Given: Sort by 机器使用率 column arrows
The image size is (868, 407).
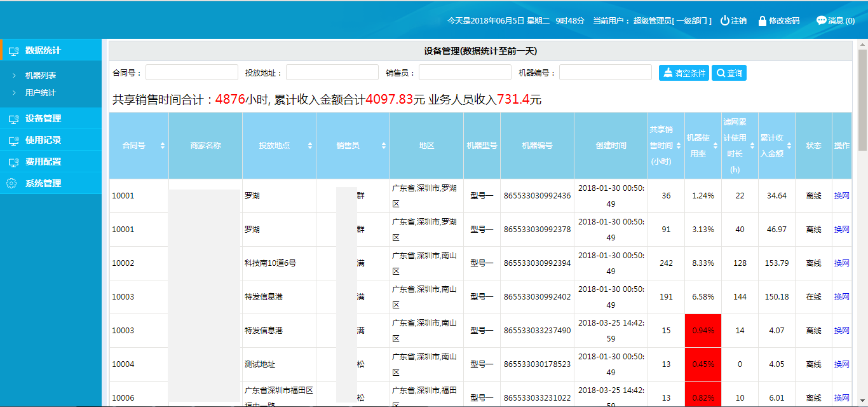Looking at the screenshot, I should [x=715, y=146].
